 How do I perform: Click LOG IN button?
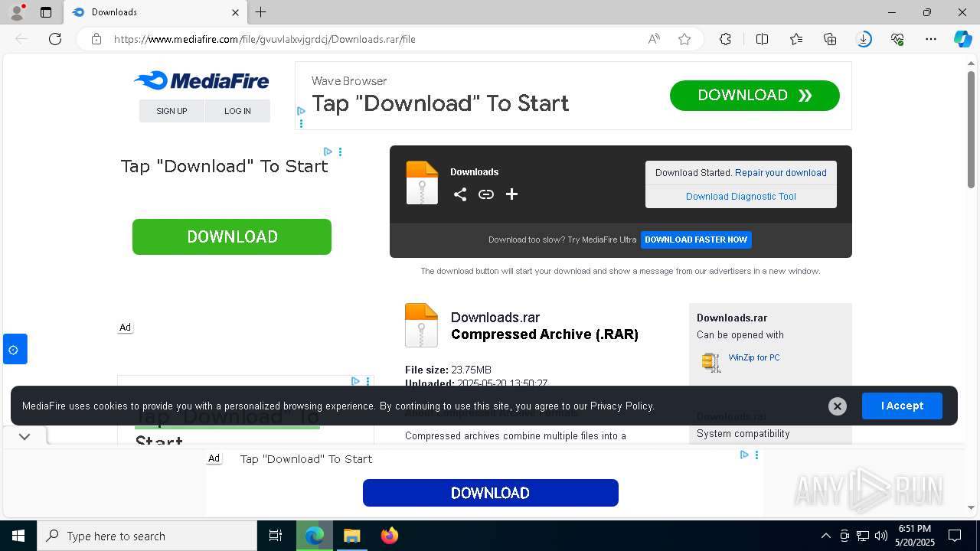click(237, 111)
